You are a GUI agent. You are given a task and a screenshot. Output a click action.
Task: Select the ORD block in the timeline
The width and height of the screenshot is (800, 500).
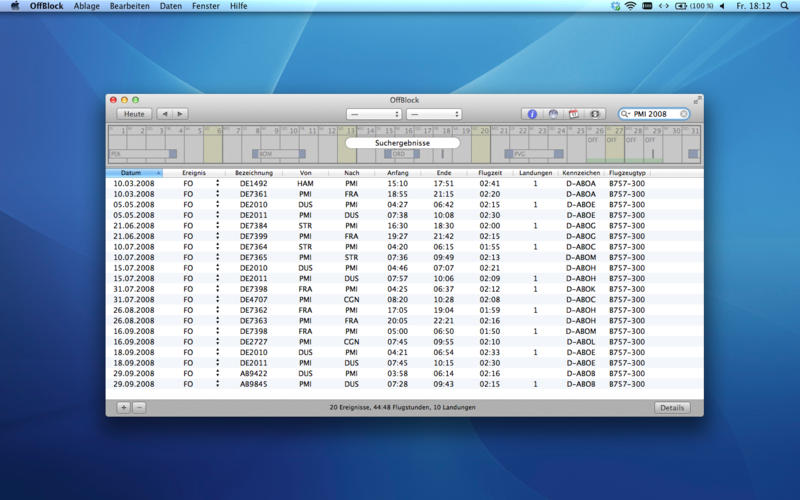click(402, 154)
